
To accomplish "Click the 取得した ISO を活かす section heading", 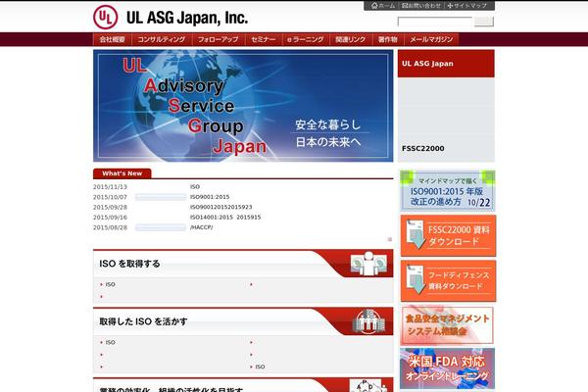I will 143,321.
